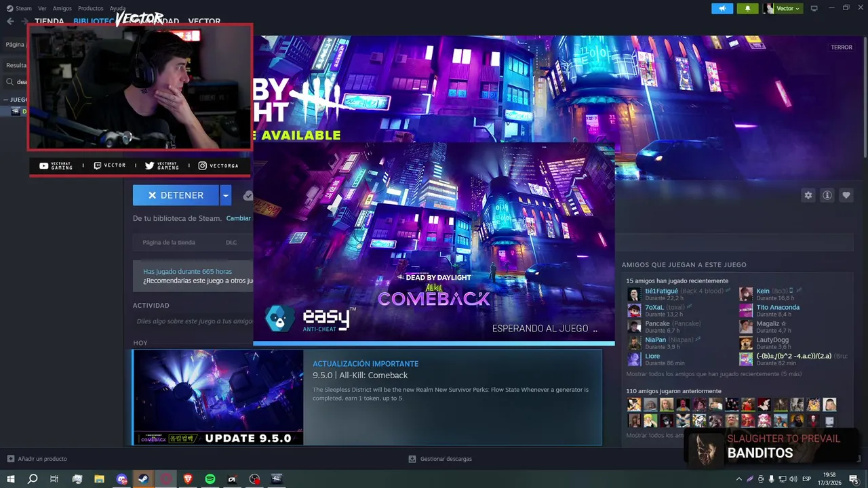
Task: Open the Update 9.5.0 news thumbnail
Action: [x=218, y=397]
